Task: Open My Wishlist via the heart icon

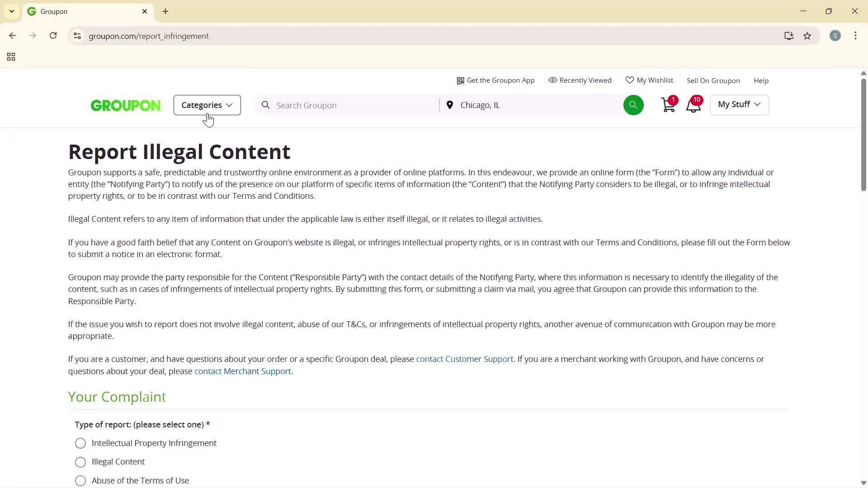Action: (630, 80)
